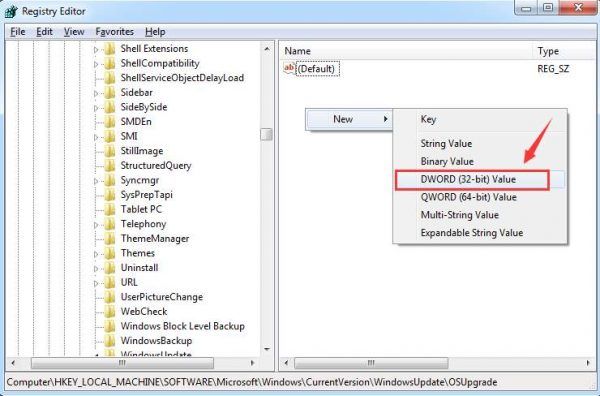
Task: Click the Sidebar folder icon
Action: (x=110, y=93)
